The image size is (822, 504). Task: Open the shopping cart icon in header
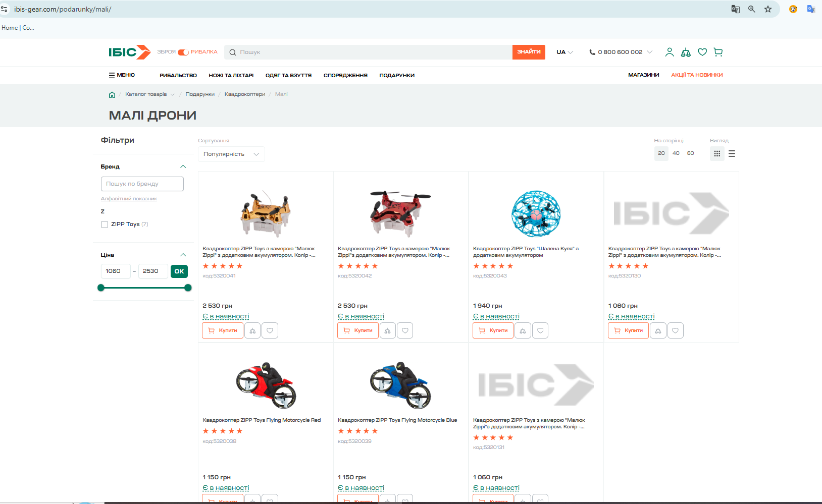[x=718, y=52]
